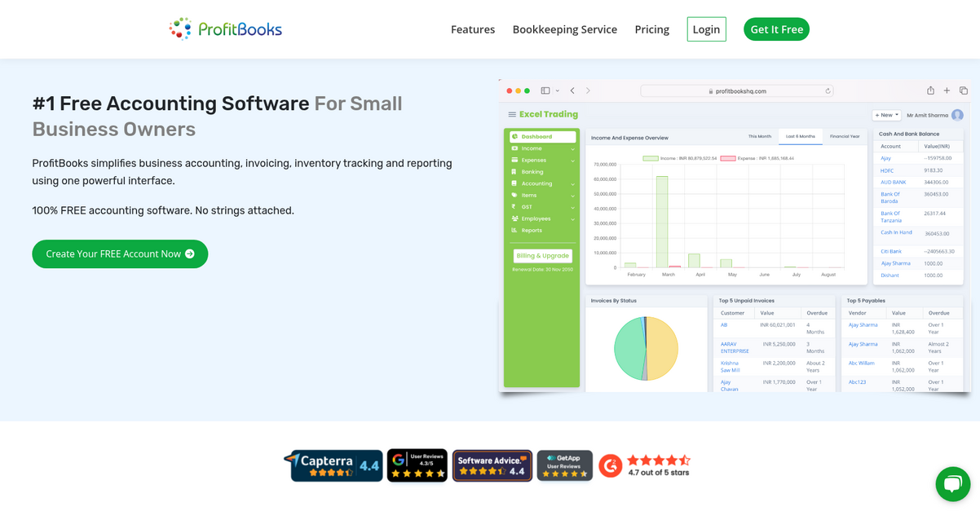Image resolution: width=980 pixels, height=511 pixels.
Task: Click the GST rupee icon
Action: pos(514,207)
